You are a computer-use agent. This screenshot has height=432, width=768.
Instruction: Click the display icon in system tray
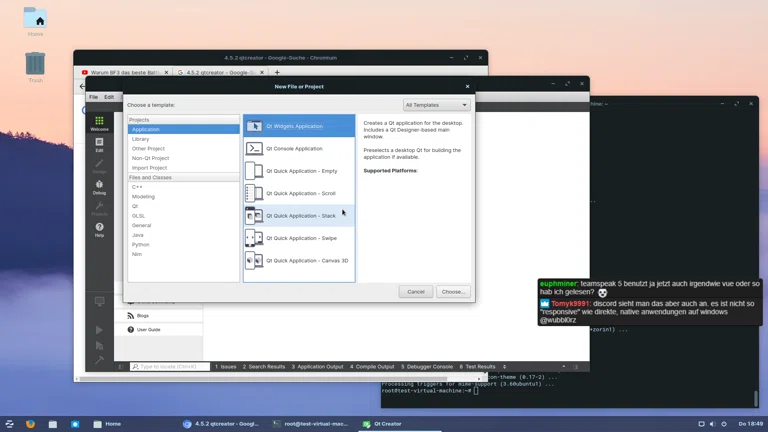701,424
